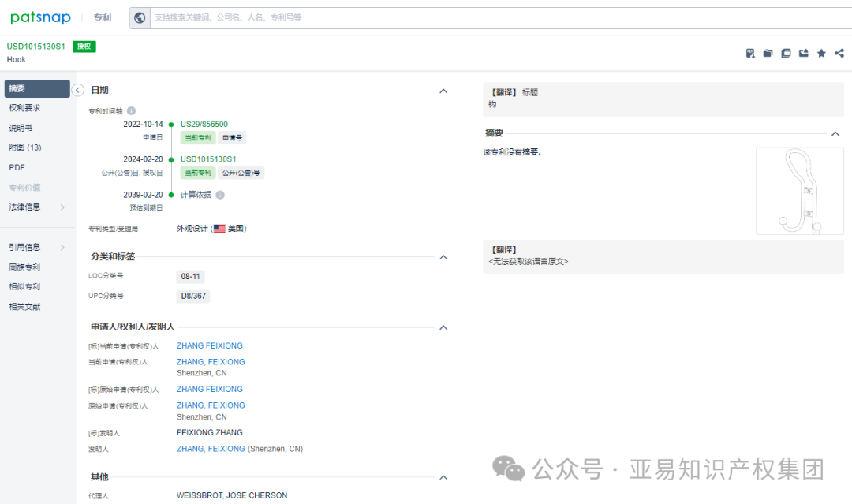852x504 pixels.
Task: Collapse the 申请人/权利人/发明人 section
Action: tap(443, 327)
